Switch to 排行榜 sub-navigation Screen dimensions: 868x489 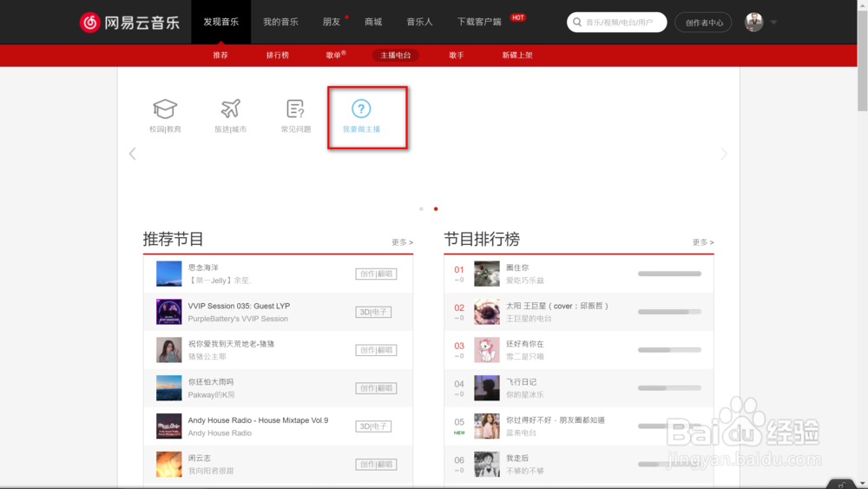pyautogui.click(x=278, y=56)
